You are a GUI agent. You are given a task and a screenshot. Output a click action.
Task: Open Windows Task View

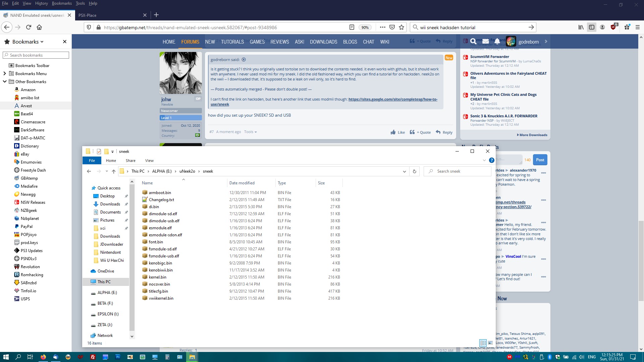coord(30,357)
